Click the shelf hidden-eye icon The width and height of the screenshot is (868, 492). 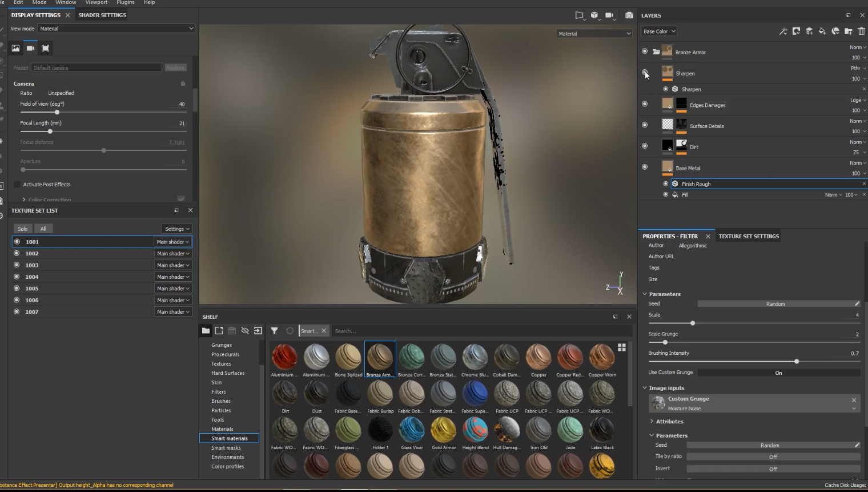point(245,331)
